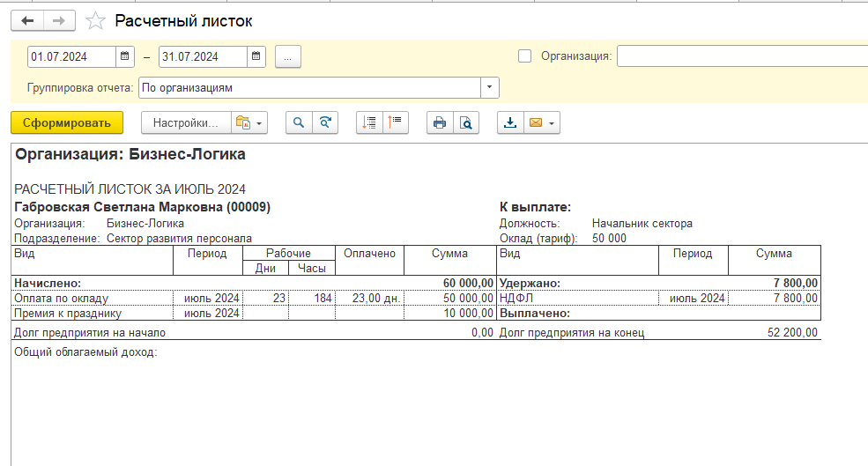Click the 52 200,00 ending debt value

pyautogui.click(x=792, y=333)
